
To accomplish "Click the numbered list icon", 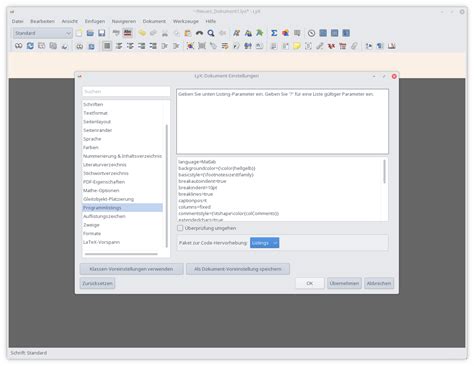I will [x=119, y=46].
